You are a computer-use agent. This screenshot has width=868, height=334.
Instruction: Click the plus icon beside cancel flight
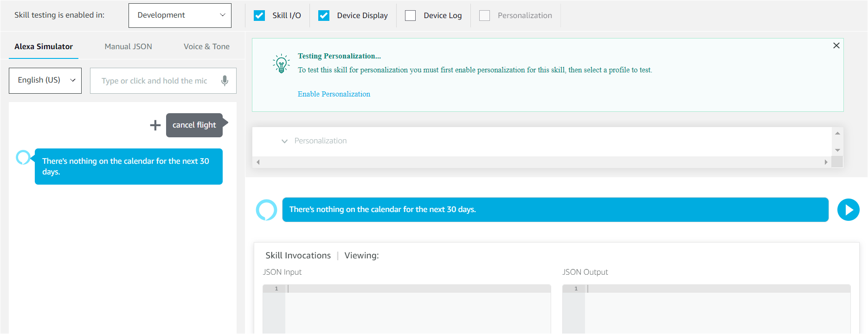pos(155,125)
